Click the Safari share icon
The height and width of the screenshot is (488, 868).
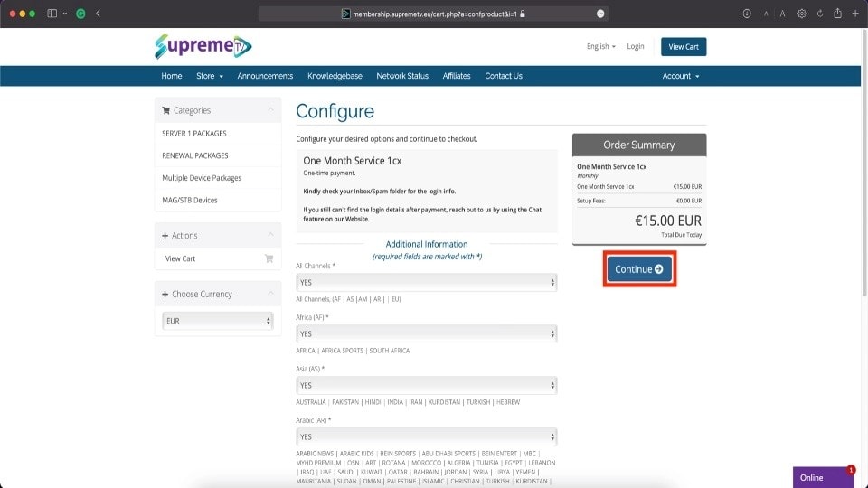tap(837, 14)
